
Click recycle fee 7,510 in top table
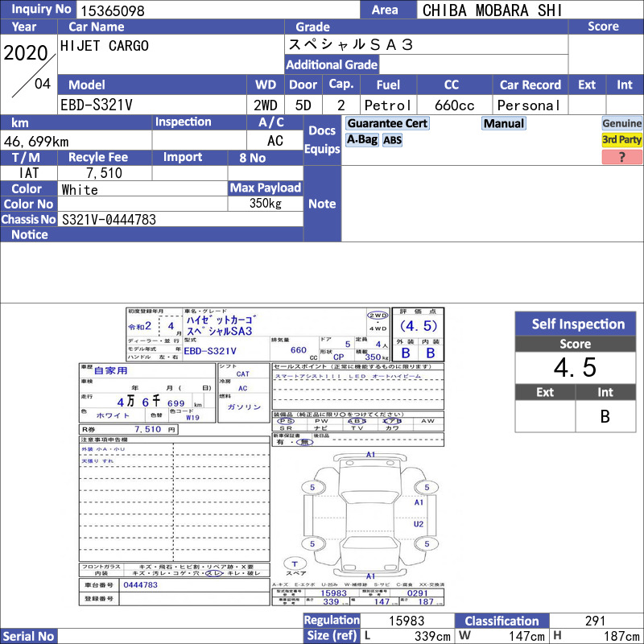(104, 173)
